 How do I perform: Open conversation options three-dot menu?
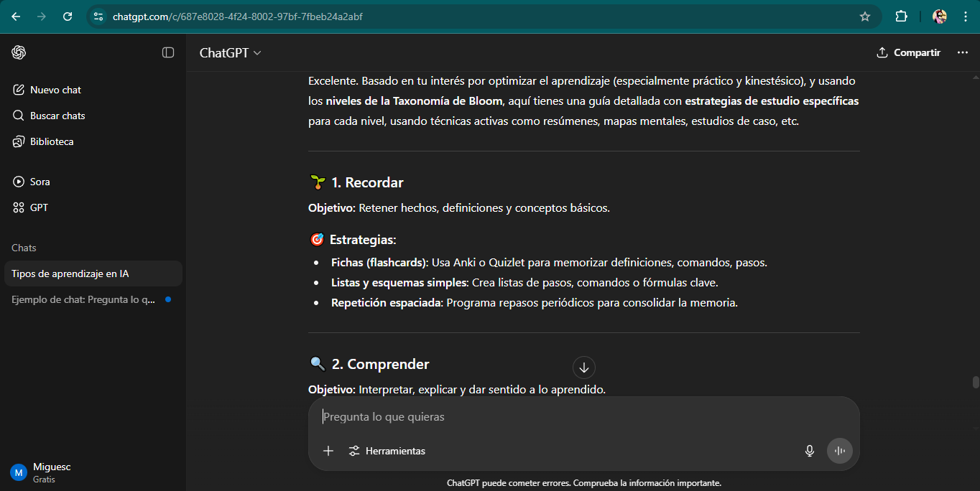click(x=963, y=52)
